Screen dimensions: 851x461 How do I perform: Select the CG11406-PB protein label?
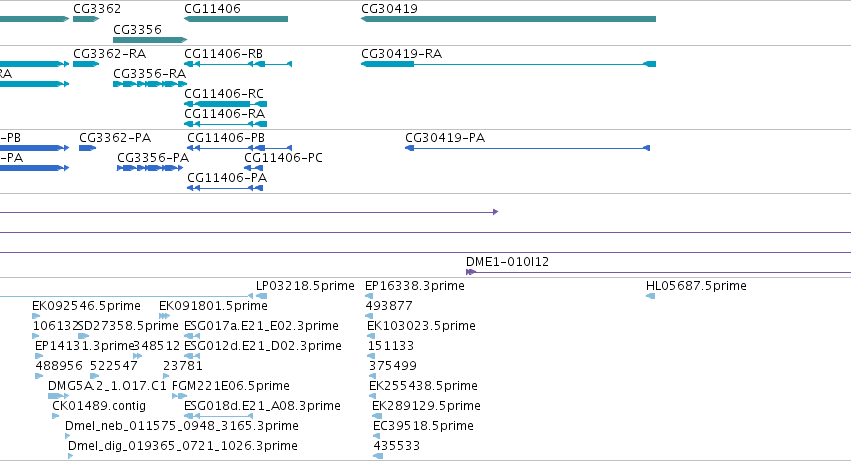(226, 138)
